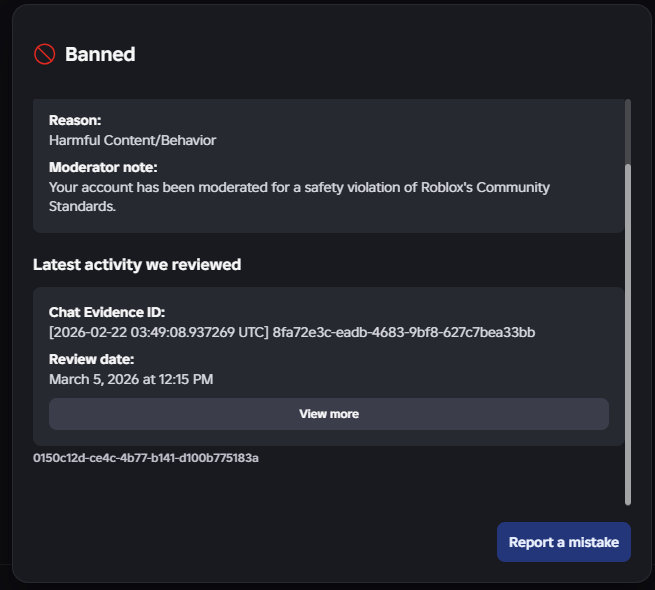Select the Chat Evidence ID label
This screenshot has height=590, width=655.
point(107,313)
